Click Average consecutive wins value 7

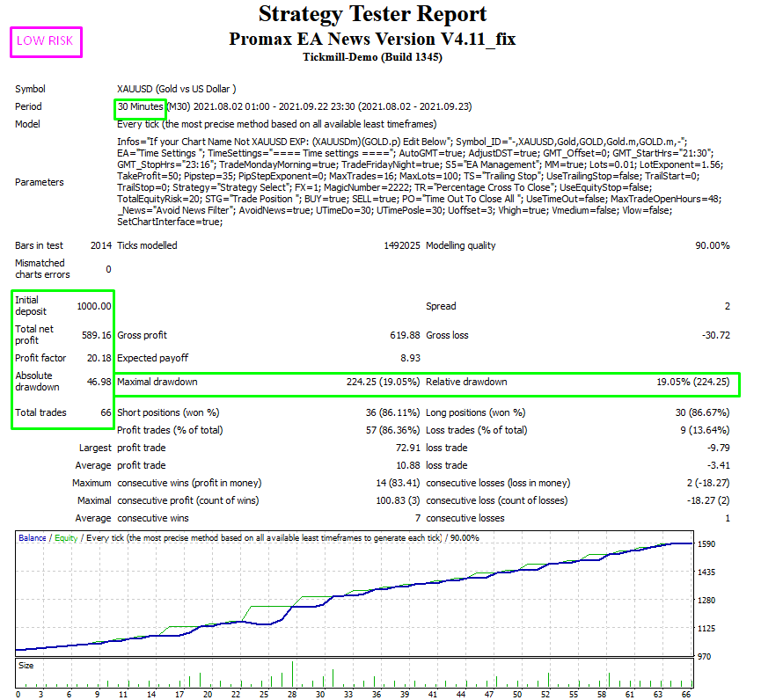click(x=417, y=519)
